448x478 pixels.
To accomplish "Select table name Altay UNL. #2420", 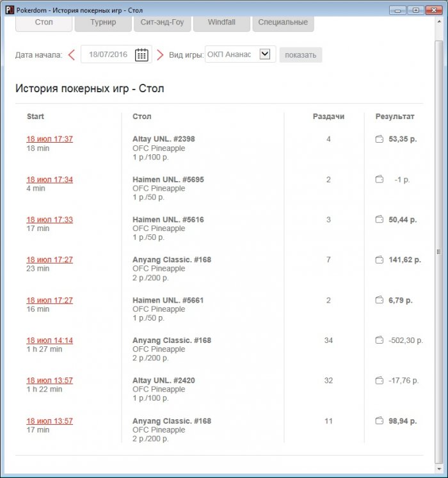I will tap(163, 381).
